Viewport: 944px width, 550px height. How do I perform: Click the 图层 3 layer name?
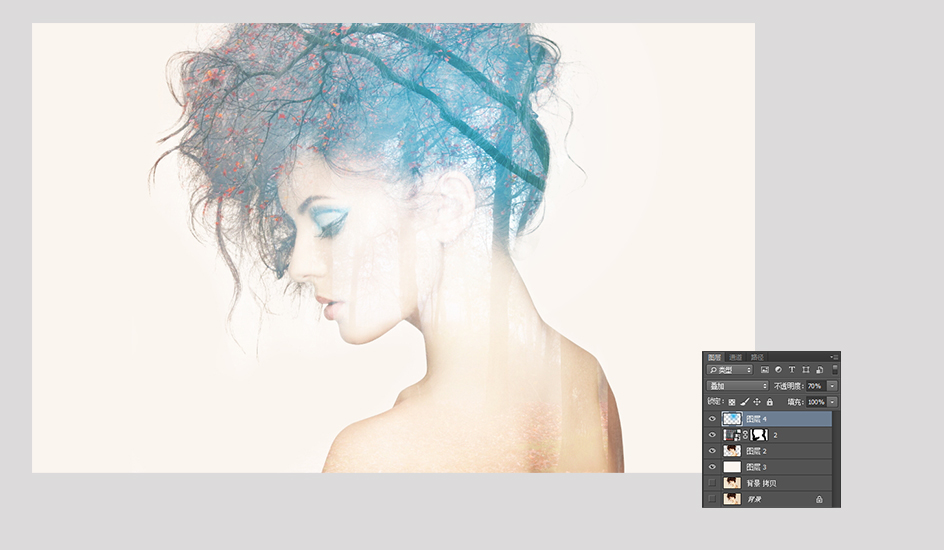coord(756,467)
